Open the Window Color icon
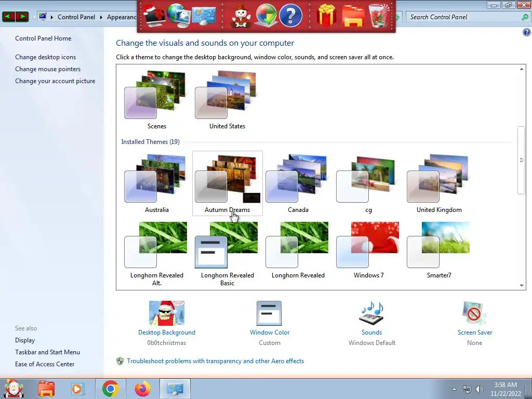Screen dimensions: 532x399 pyautogui.click(x=269, y=313)
